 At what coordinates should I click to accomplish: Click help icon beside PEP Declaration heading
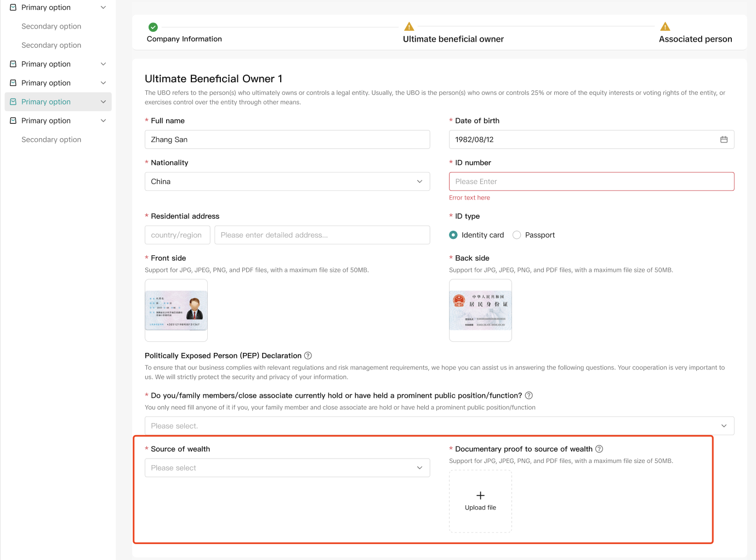[x=308, y=356]
